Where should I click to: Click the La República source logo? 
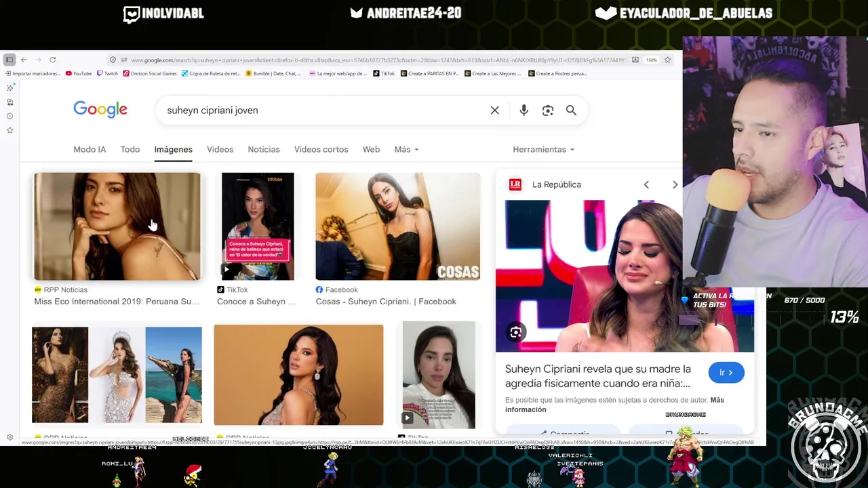(x=515, y=184)
